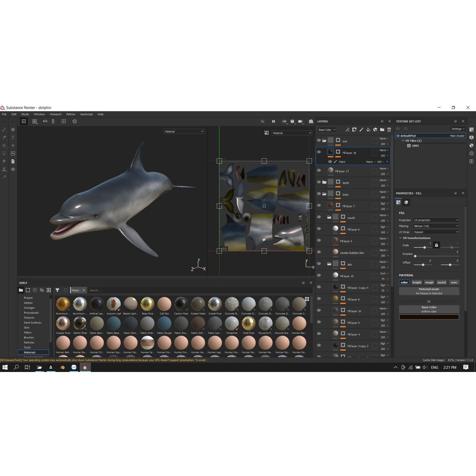This screenshot has width=476, height=476.
Task: Hide the teeth folder layer
Action: (319, 182)
